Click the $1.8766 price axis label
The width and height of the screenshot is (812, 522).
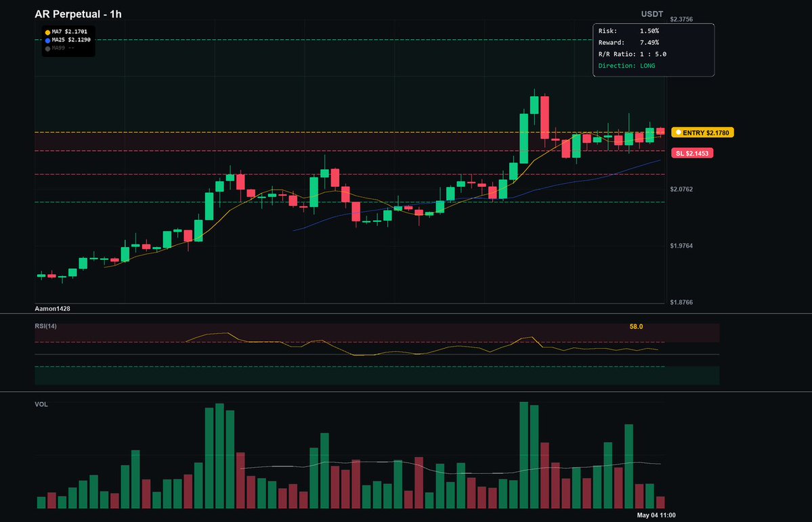tap(681, 303)
